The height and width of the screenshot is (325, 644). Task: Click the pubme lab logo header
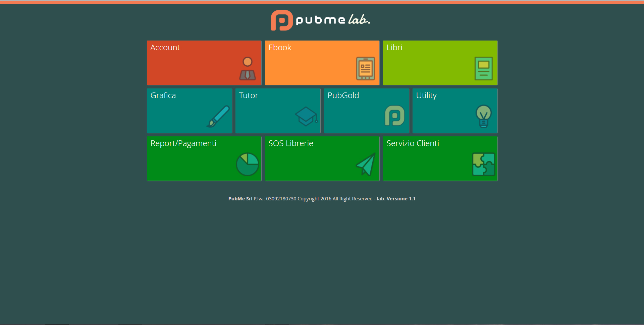[321, 20]
